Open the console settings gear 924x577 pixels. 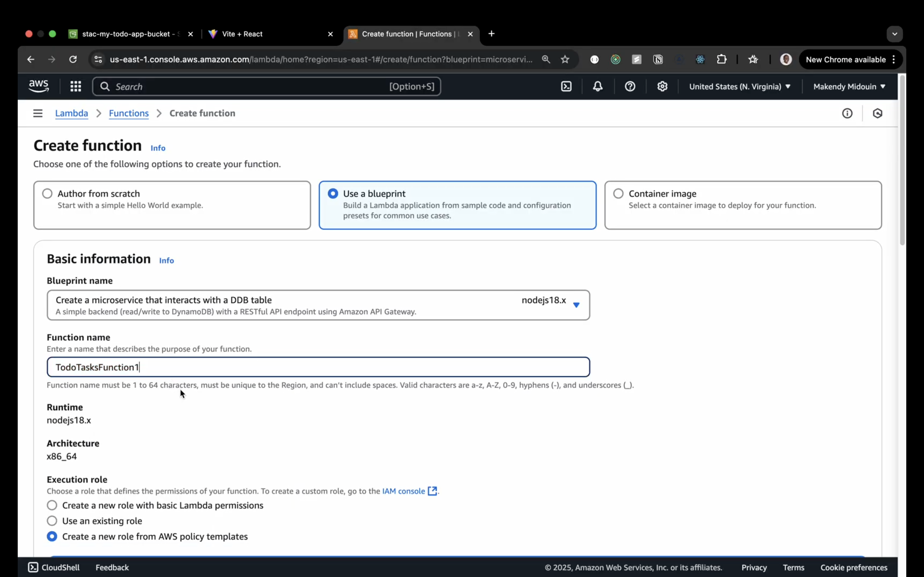click(x=662, y=87)
